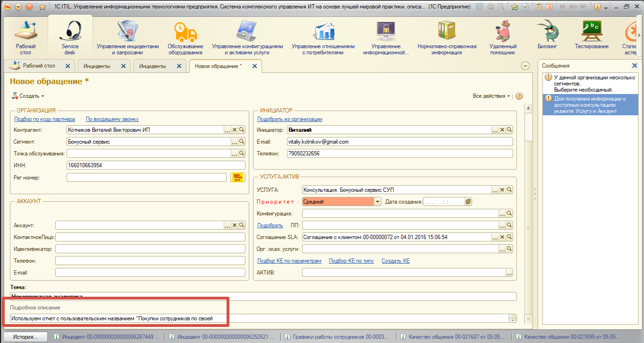Close the Новое обращение tab
Screen dimensions: 644x343
pos(254,66)
